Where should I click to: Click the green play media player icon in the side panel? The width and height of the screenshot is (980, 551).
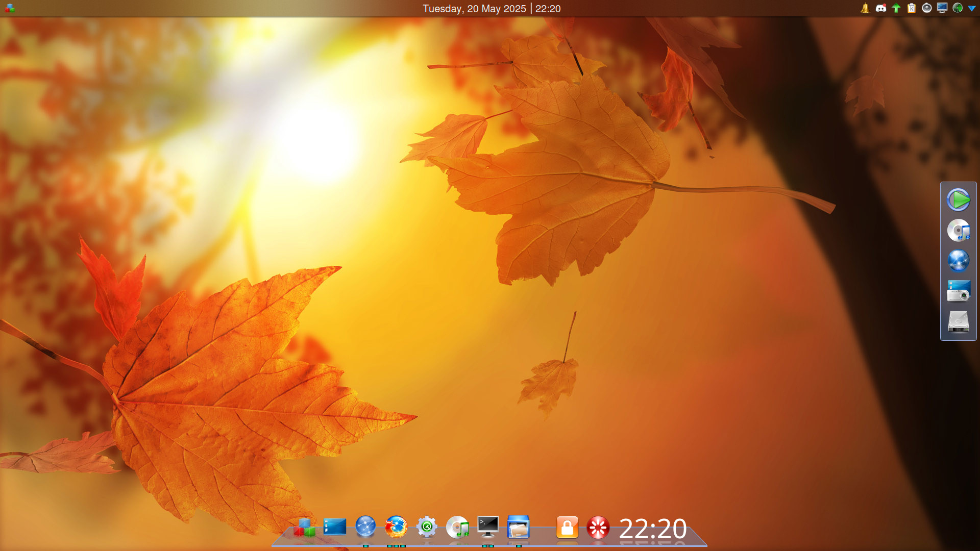[959, 199]
